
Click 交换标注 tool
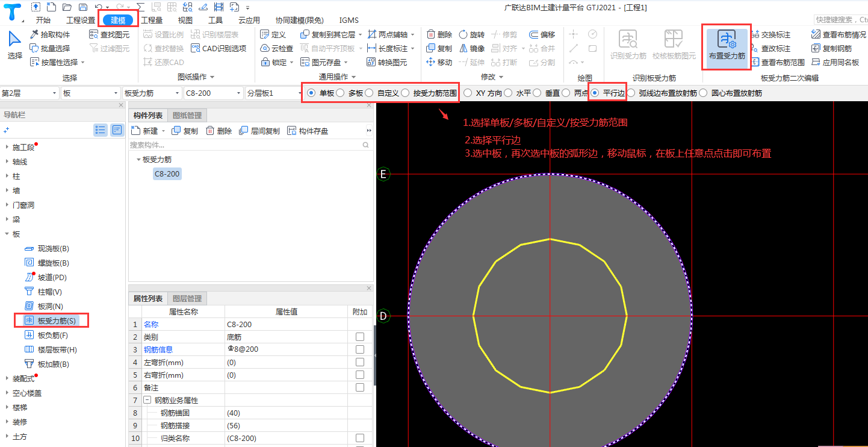770,34
